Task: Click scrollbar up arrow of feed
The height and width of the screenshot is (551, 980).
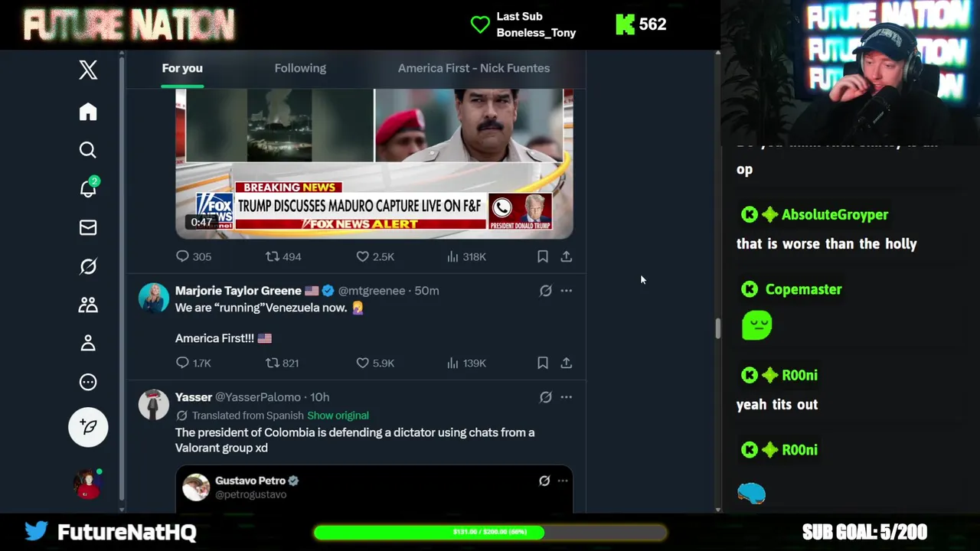Action: 717,54
